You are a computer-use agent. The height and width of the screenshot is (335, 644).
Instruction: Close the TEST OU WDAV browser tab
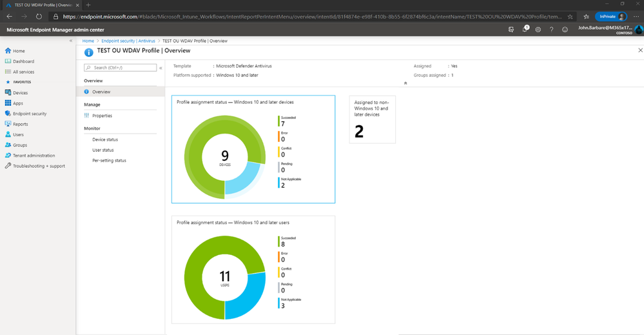(x=77, y=5)
